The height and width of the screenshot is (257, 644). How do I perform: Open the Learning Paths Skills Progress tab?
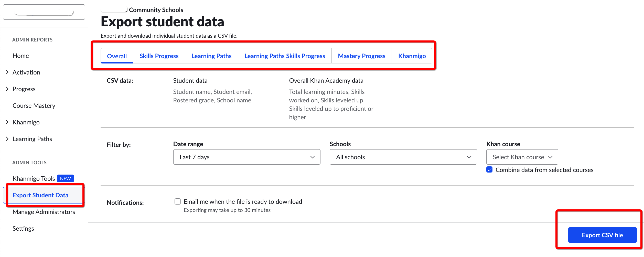pyautogui.click(x=284, y=56)
